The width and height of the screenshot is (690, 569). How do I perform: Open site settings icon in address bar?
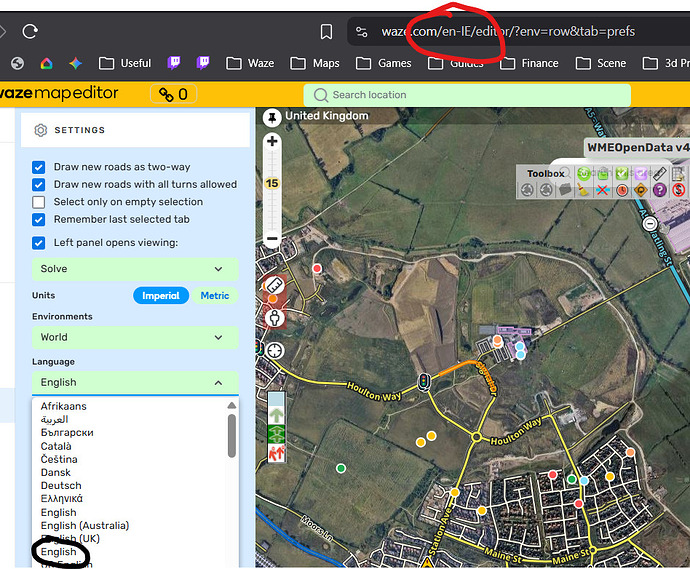362,32
